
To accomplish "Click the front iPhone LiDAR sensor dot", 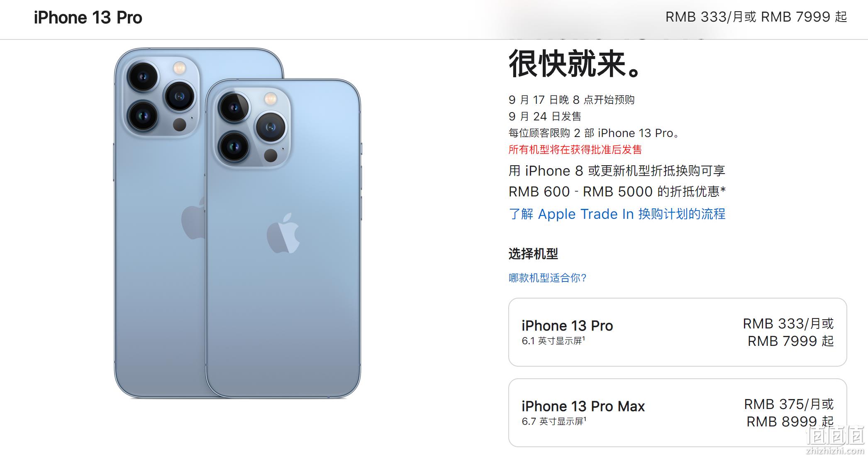I will (271, 156).
